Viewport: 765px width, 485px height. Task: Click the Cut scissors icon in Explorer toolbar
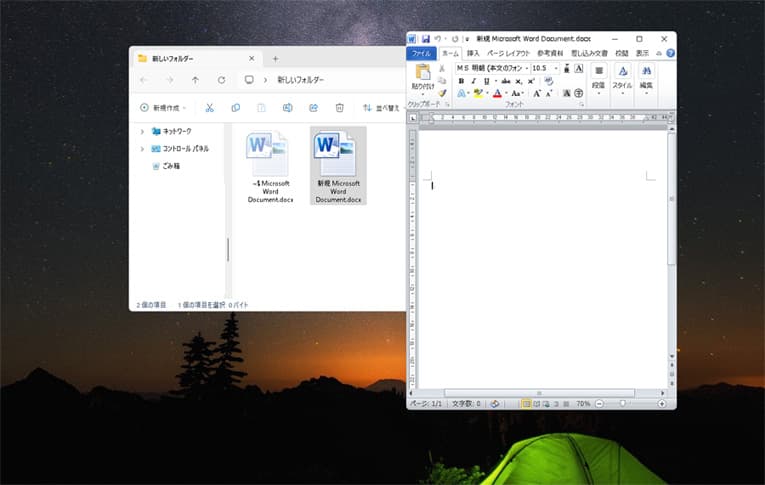tap(209, 107)
